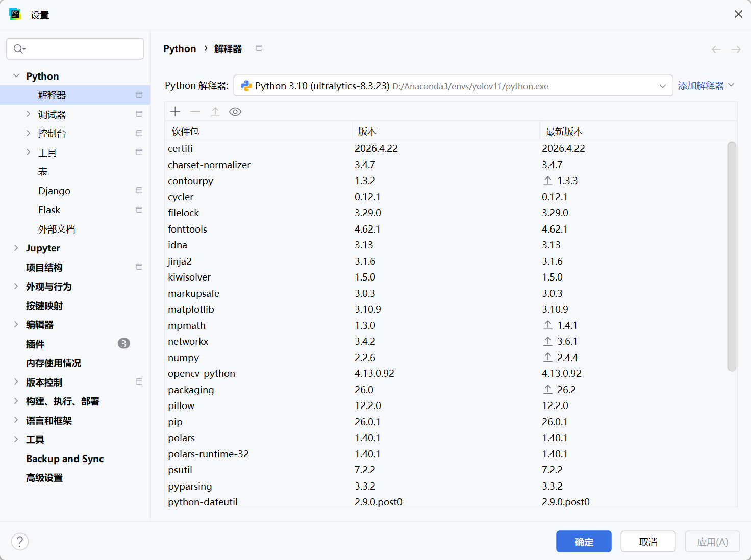Screen dimensions: 751x560
Task: Open the 添加解释器 dropdown link
Action: click(706, 86)
